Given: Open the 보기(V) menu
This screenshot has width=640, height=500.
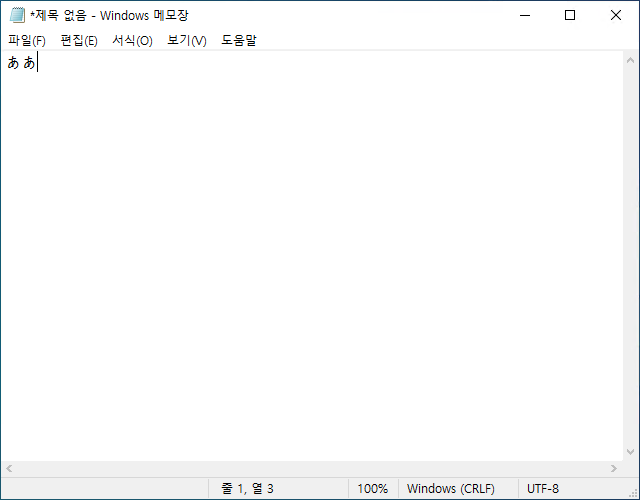Looking at the screenshot, I should (187, 40).
